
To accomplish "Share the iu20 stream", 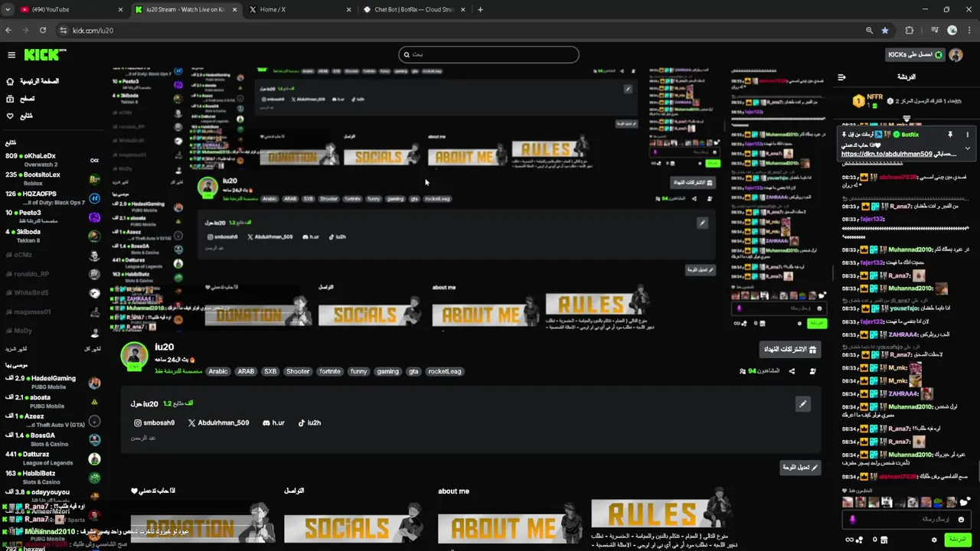I will click(x=792, y=371).
